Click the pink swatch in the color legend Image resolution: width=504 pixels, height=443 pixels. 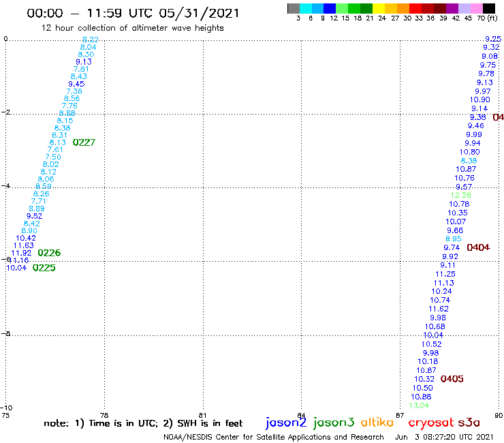pyautogui.click(x=477, y=9)
